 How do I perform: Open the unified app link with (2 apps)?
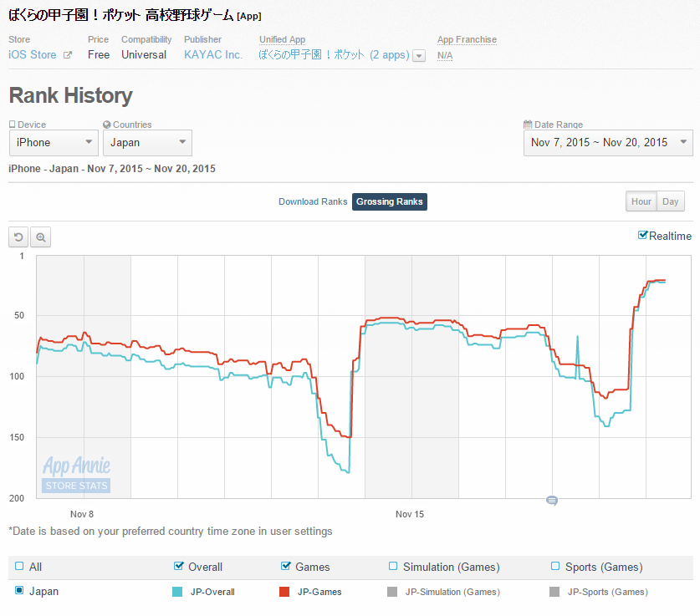tap(334, 55)
